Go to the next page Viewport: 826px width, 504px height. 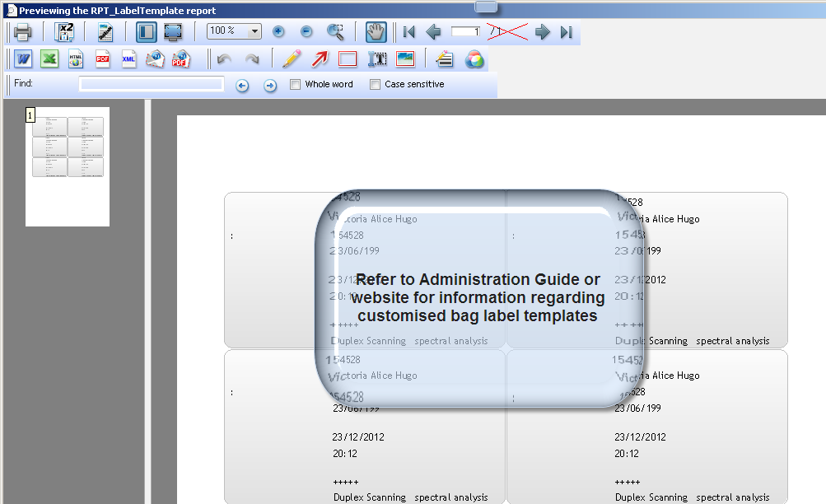coord(542,32)
